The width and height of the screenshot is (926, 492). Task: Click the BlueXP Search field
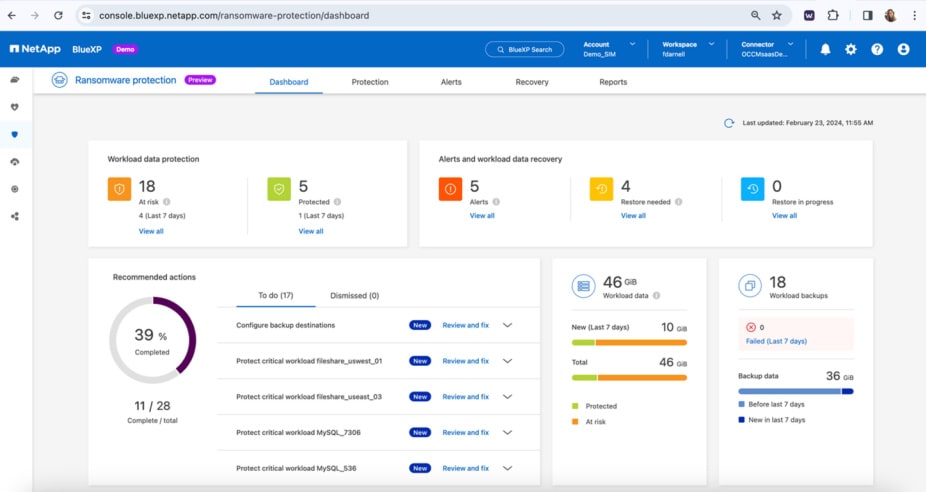coord(524,49)
